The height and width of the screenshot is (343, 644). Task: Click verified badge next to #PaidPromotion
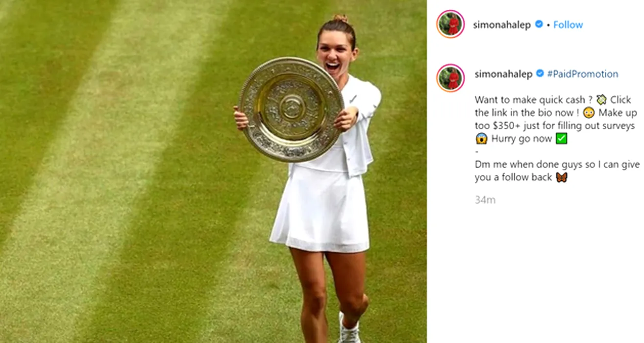tap(540, 73)
